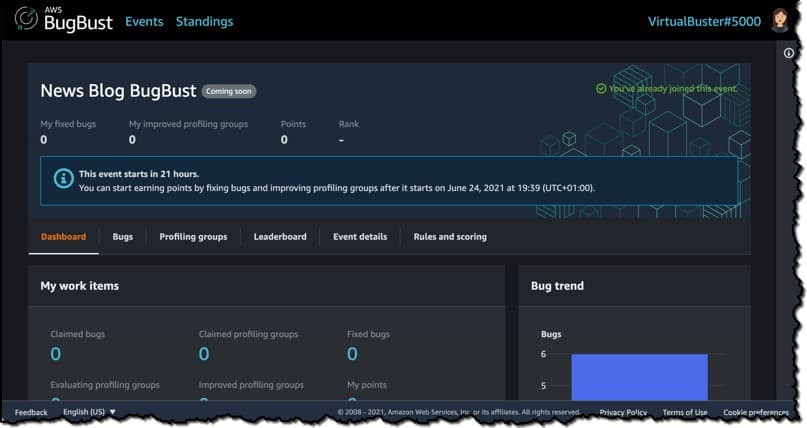Click the blue bar in Bug trend chart
This screenshot has height=428, width=807.
click(639, 378)
